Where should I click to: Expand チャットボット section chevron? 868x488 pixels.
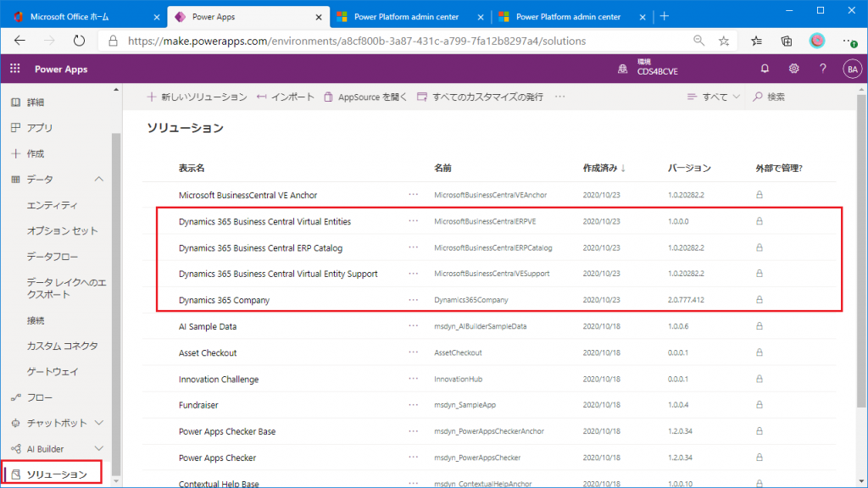tap(98, 423)
